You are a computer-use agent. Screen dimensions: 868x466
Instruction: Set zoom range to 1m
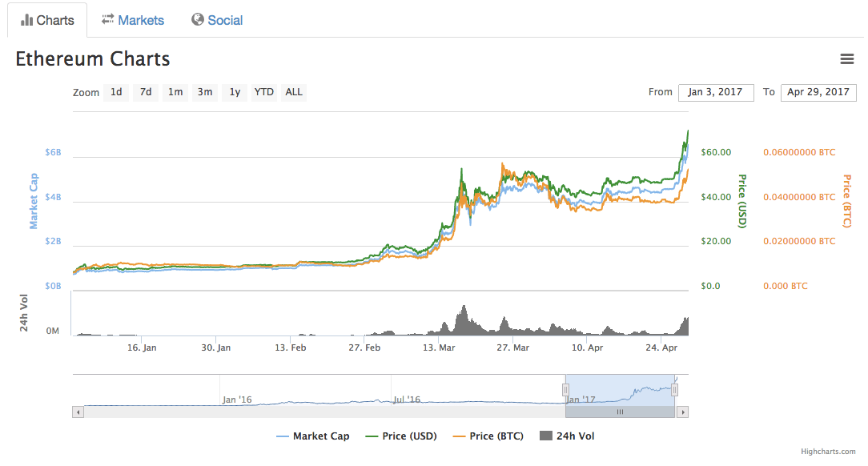click(x=175, y=92)
